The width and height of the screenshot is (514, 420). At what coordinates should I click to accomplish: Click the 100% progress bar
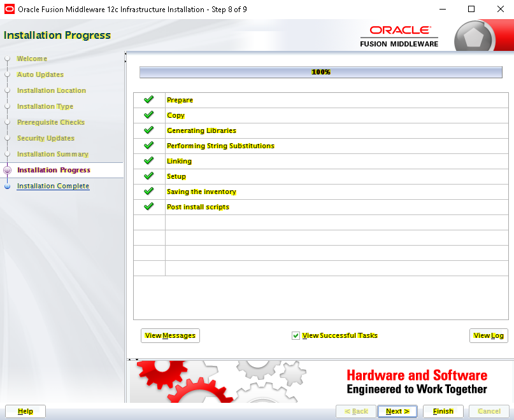coord(321,72)
